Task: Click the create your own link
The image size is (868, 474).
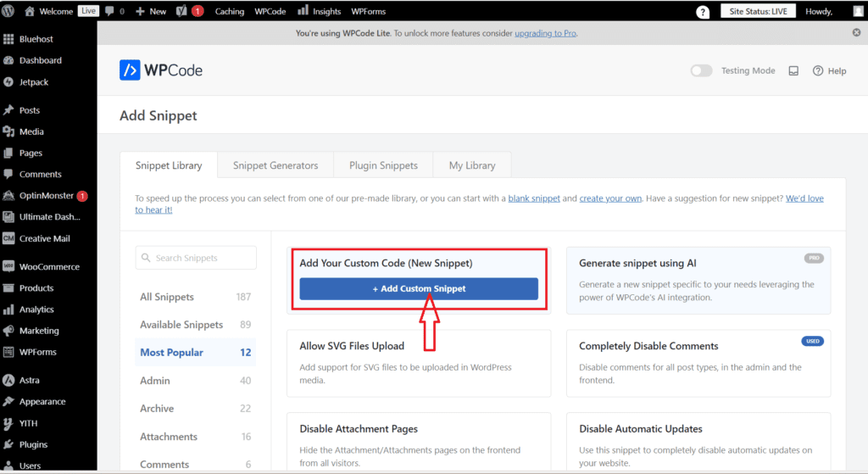Action: tap(610, 198)
